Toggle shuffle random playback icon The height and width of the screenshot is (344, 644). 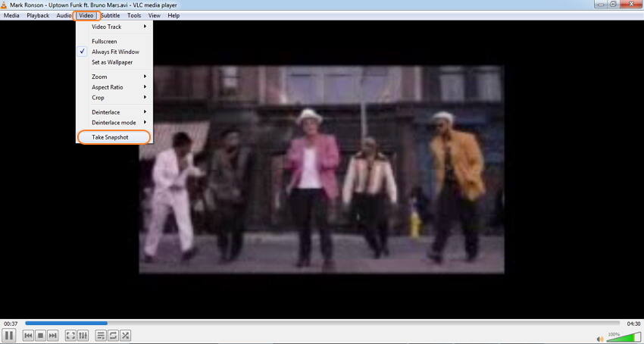pyautogui.click(x=125, y=336)
